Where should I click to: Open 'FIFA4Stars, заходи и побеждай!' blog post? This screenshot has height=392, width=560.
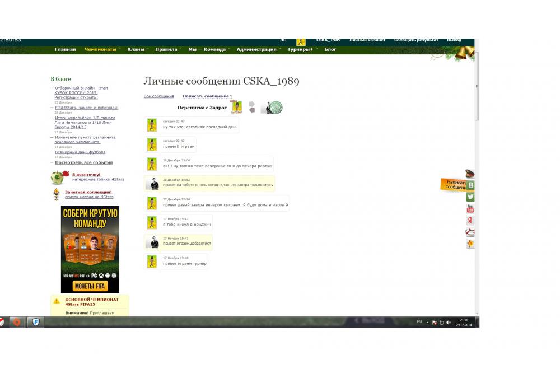click(x=86, y=108)
